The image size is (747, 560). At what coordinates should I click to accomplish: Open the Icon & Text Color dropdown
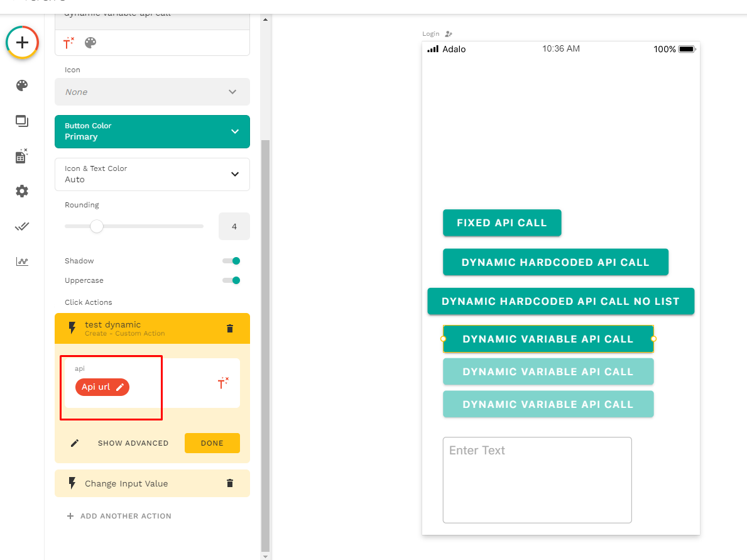pyautogui.click(x=153, y=175)
